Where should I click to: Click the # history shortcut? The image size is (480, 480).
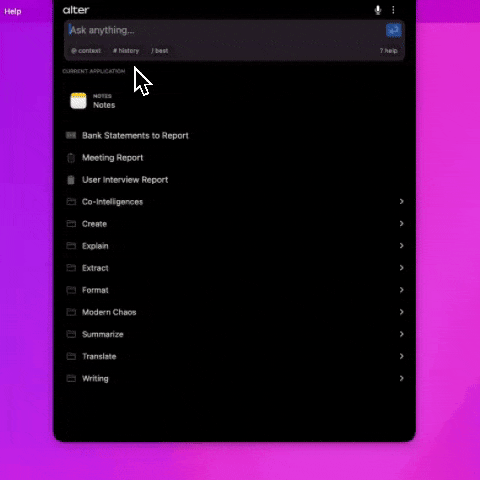126,51
